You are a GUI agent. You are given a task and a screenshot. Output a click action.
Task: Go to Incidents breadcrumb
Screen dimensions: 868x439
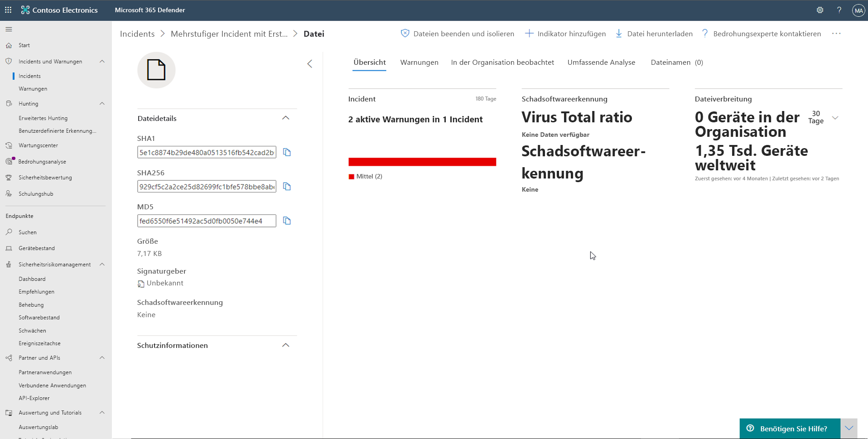[137, 34]
